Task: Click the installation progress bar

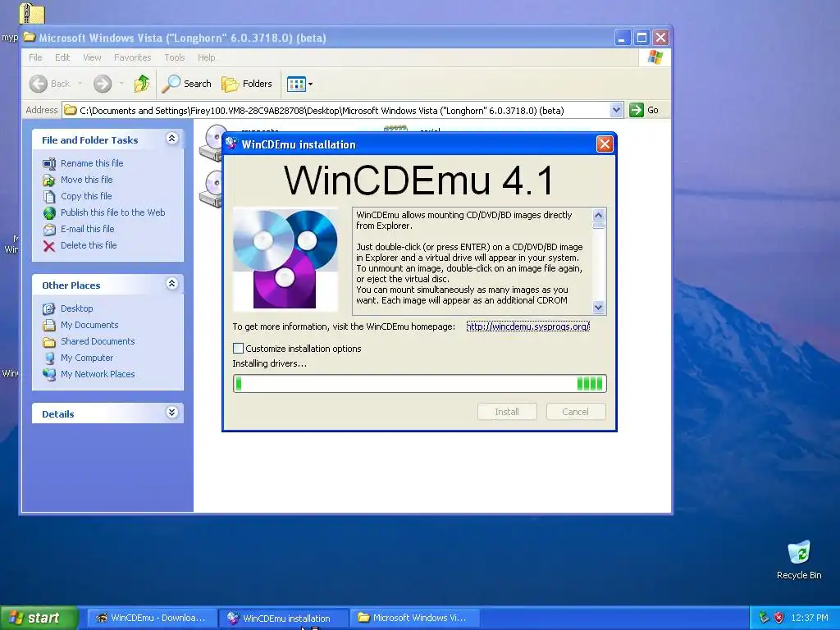Action: pos(419,384)
